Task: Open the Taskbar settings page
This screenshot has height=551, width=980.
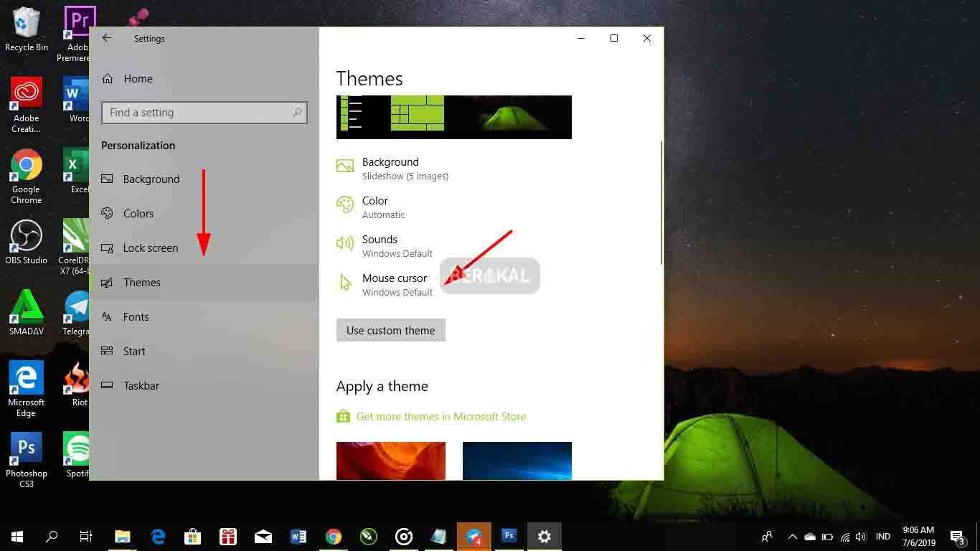Action: [204, 386]
